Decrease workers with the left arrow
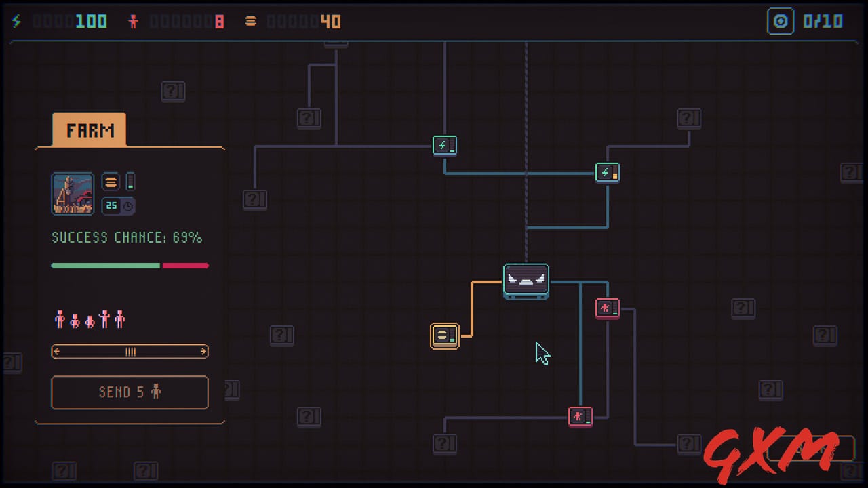Viewport: 868px width, 488px height. click(x=57, y=351)
